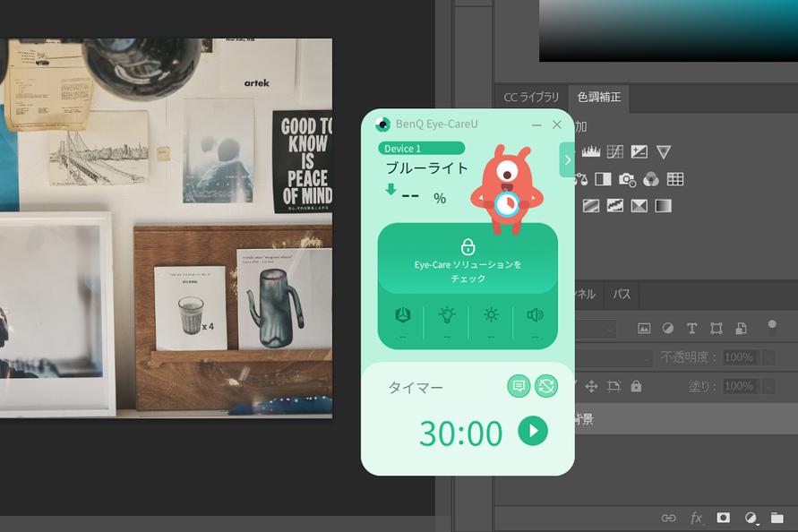Open the blend mode dropdown
This screenshot has height=532, width=798.
614,358
